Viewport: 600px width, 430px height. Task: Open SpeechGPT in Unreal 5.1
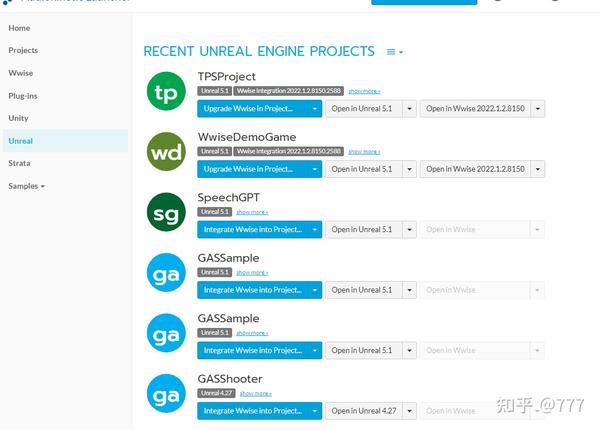(x=364, y=230)
